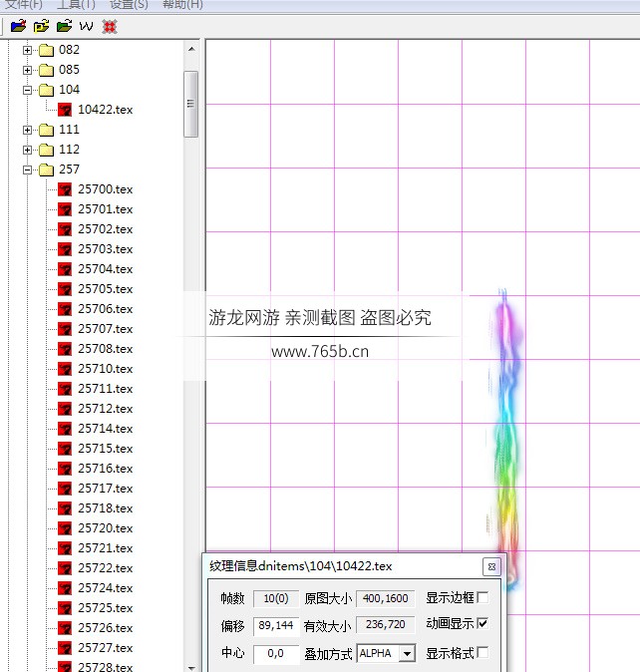Click the W toolbar icon

point(86,27)
